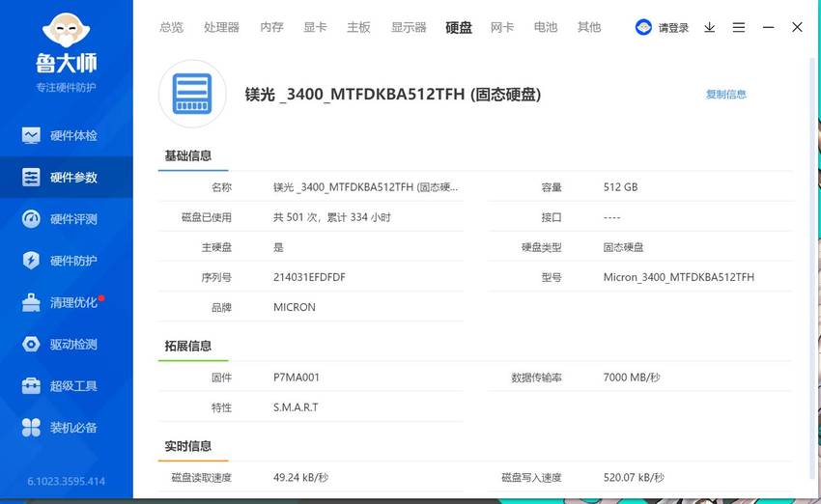Image resolution: width=821 pixels, height=504 pixels.
Task: Click the S.M.A.R.T feature value
Action: pyautogui.click(x=296, y=407)
